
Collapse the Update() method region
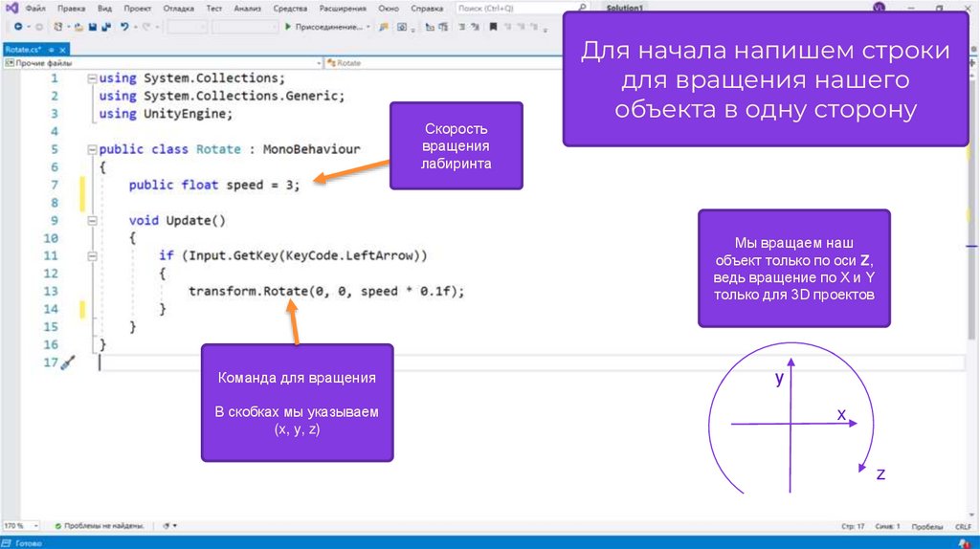(x=92, y=221)
